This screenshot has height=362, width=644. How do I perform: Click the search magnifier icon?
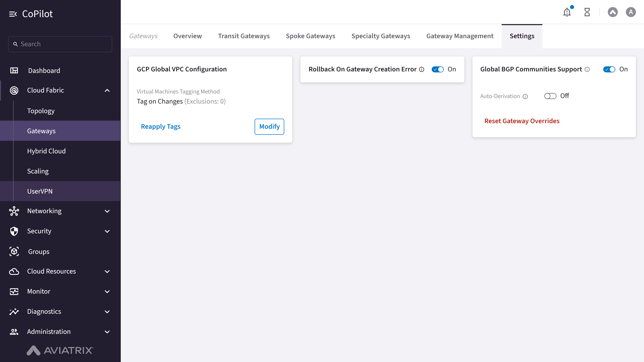tap(15, 44)
